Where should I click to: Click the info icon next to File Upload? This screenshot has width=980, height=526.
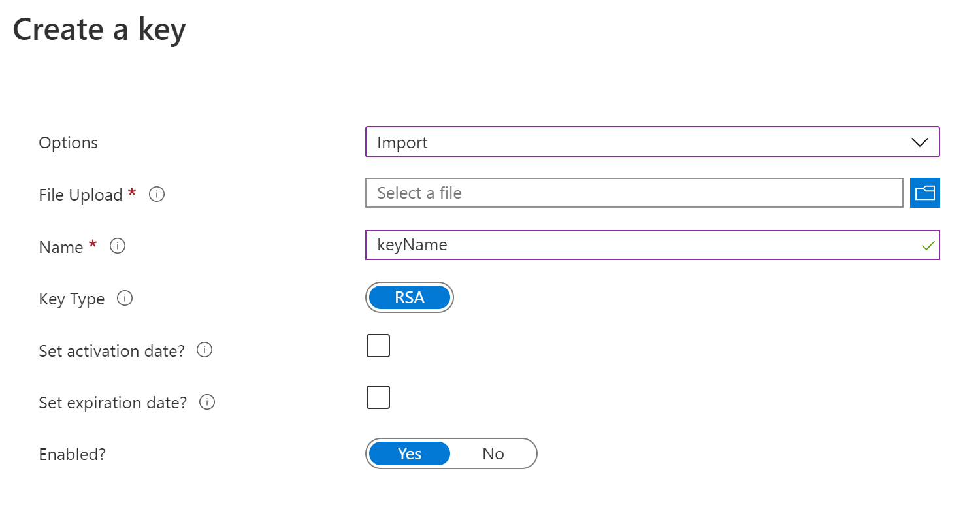tap(157, 194)
